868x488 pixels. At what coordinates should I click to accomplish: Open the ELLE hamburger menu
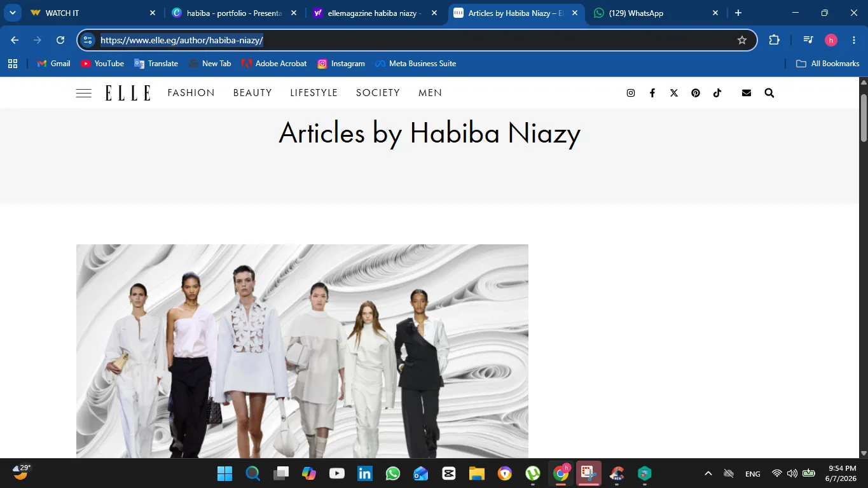83,93
